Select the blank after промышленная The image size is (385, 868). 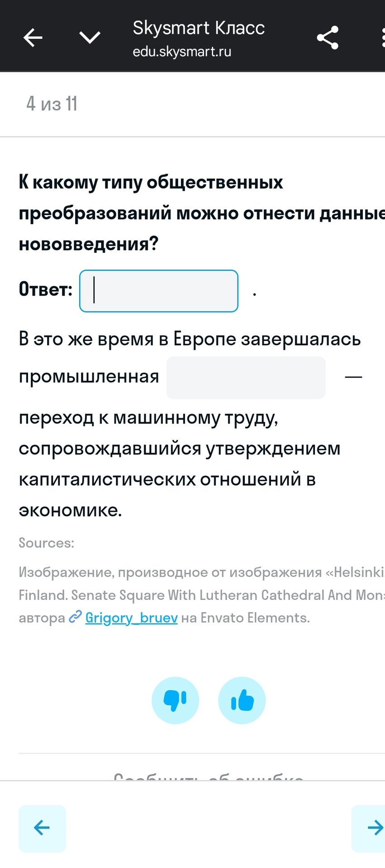(x=246, y=377)
